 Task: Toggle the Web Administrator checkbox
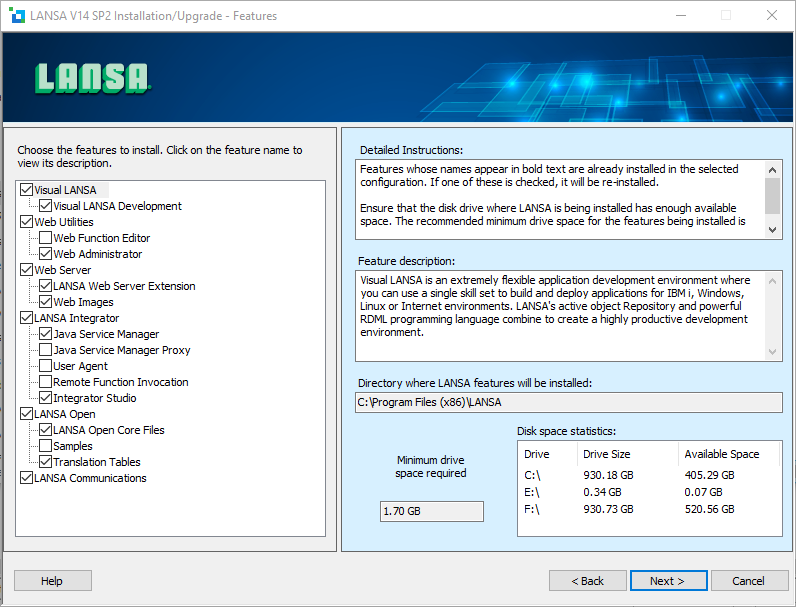(x=45, y=254)
